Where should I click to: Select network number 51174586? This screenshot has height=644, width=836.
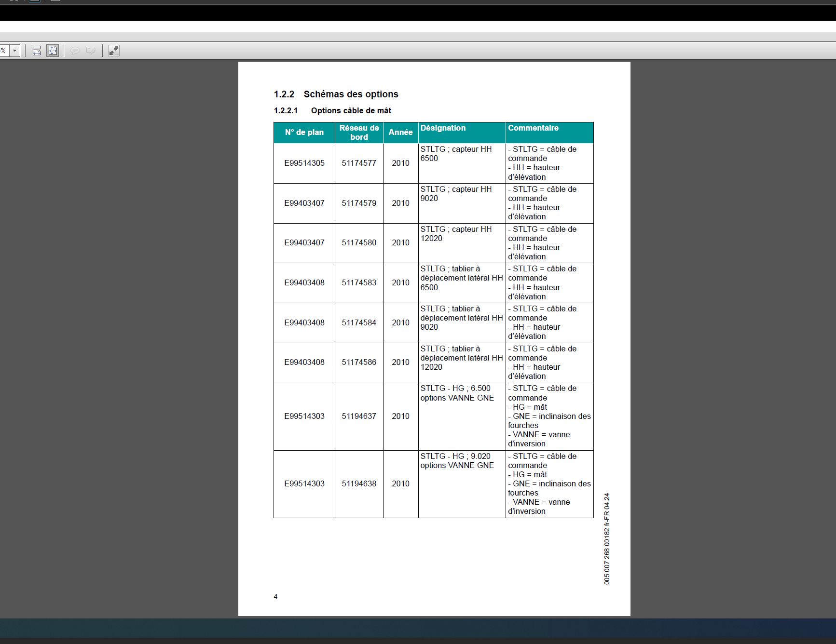click(x=359, y=362)
